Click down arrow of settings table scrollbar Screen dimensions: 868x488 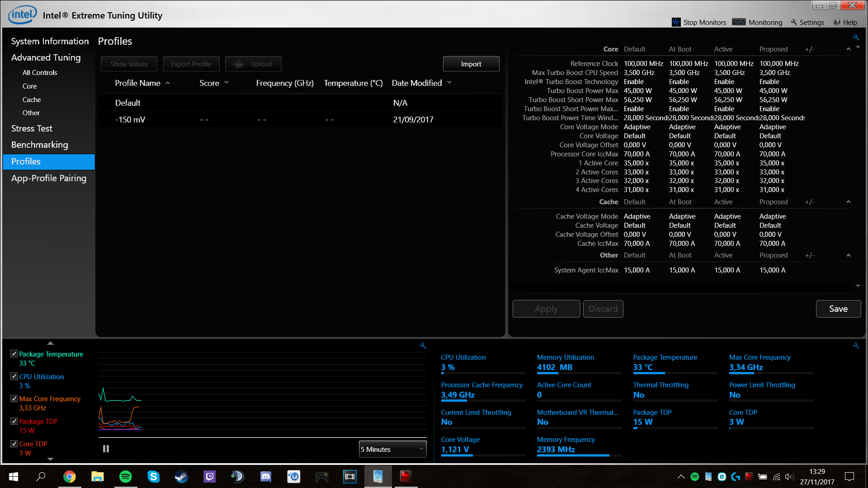click(x=858, y=286)
